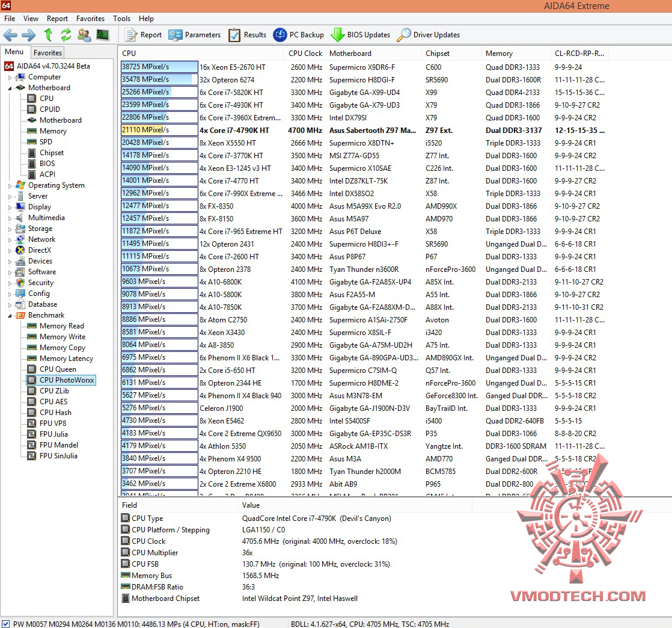Viewport: 672px width, 628px height.
Task: Select the 38725 MPixel/s Xeon E5-2670 row
Action: point(364,67)
